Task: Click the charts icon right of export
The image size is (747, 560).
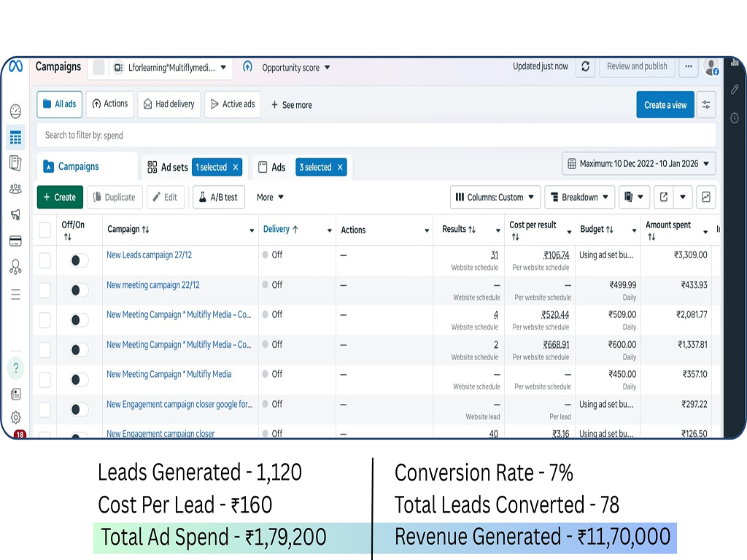Action: click(x=705, y=197)
